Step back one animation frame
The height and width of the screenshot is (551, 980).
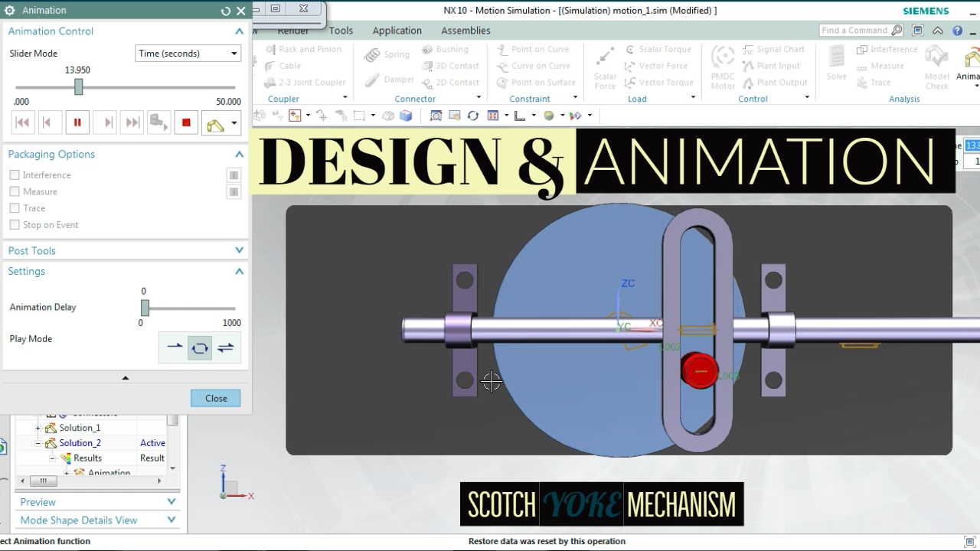[50, 122]
